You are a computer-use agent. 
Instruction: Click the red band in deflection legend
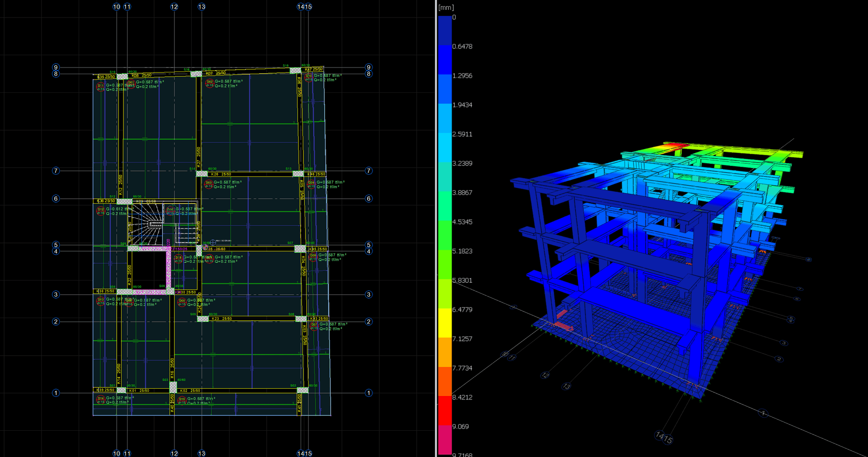tap(444, 410)
